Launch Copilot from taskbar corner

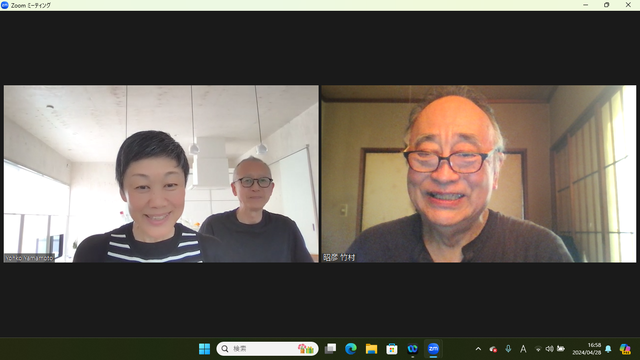pyautogui.click(x=625, y=349)
